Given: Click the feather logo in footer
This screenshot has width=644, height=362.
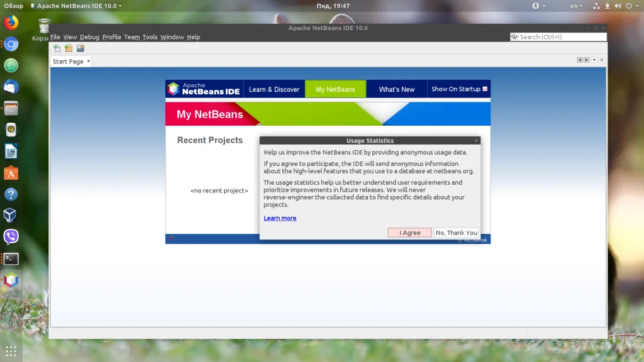Looking at the screenshot, I should (171, 238).
